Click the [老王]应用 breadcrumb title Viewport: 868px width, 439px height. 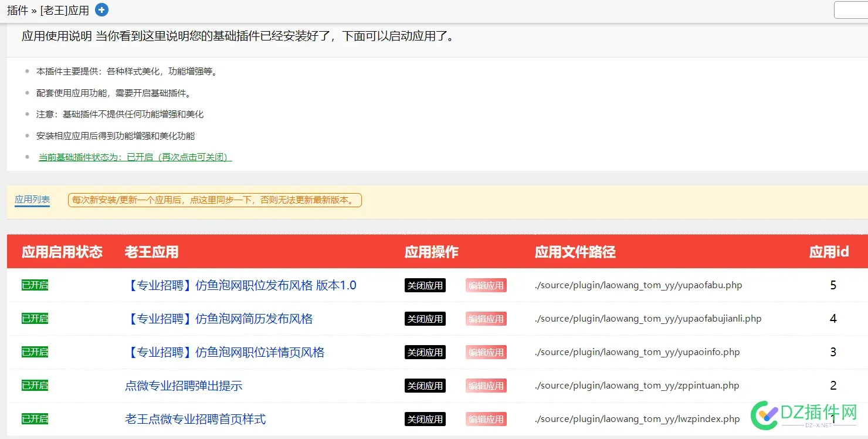65,11
